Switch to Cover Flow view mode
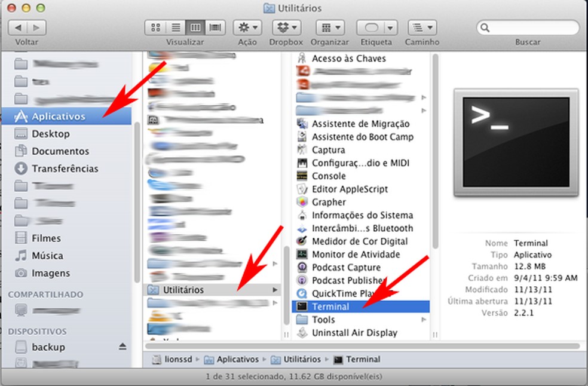588x386 pixels. [215, 27]
